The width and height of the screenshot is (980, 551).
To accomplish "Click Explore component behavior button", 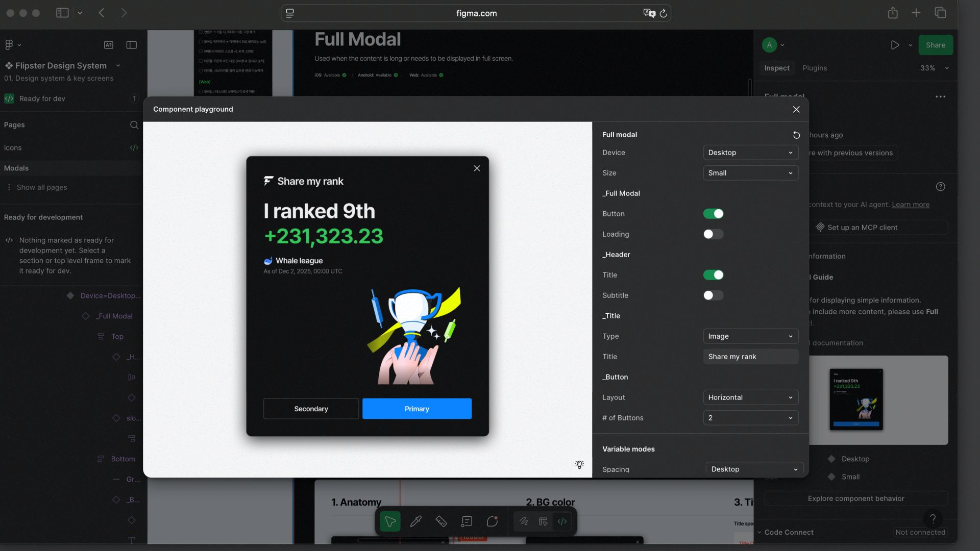I will tap(856, 498).
